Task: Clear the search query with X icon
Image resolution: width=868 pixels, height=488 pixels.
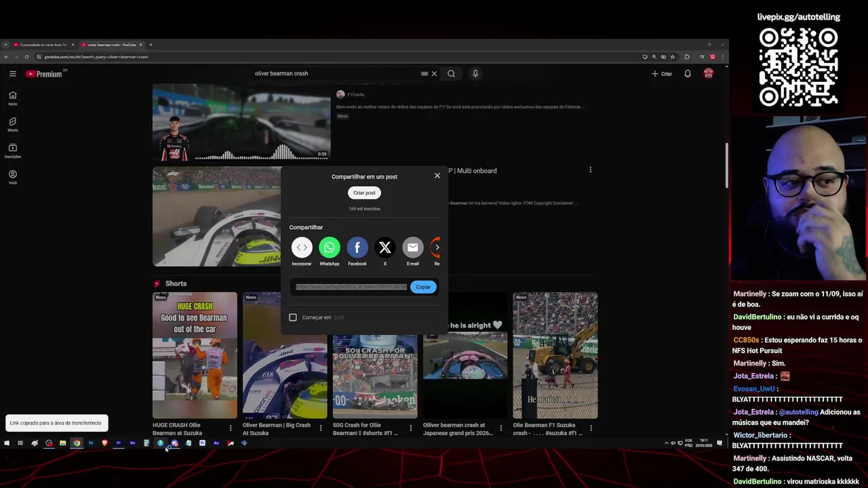Action: 434,74
